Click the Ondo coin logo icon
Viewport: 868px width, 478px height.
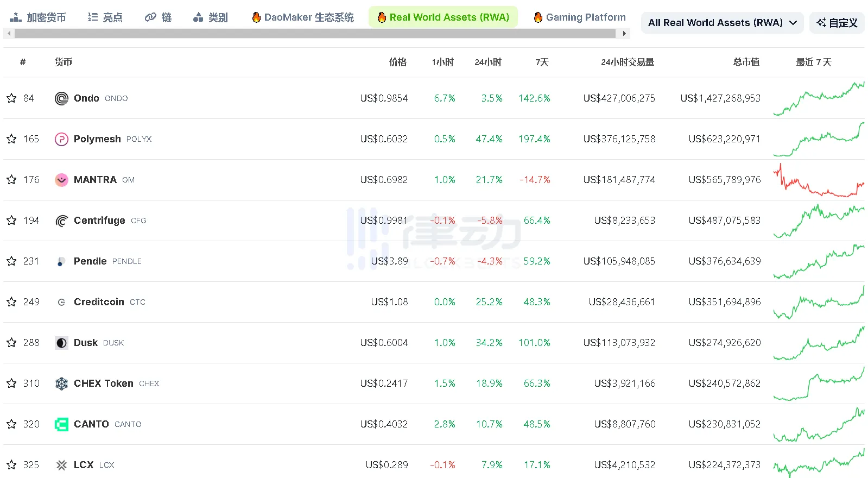(61, 98)
